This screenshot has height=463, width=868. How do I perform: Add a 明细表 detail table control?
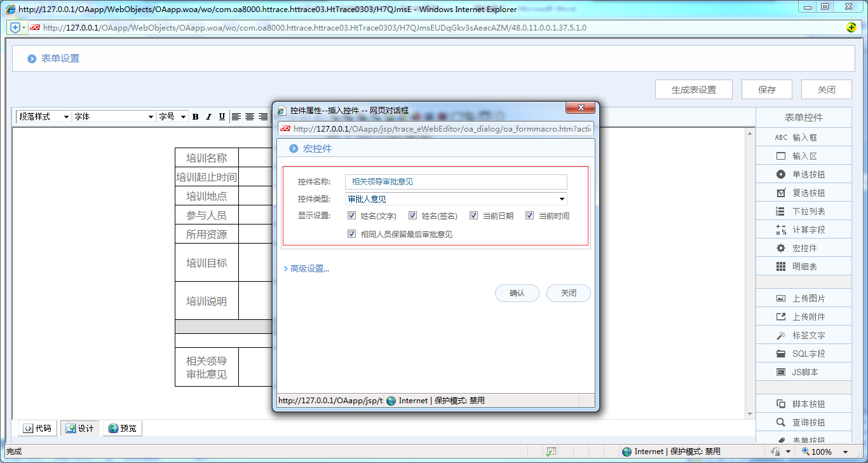click(x=804, y=266)
